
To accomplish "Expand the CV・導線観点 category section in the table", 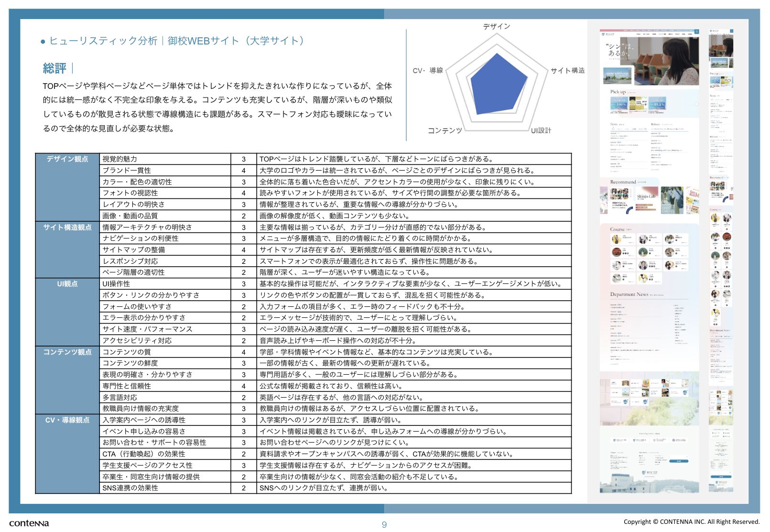I will 67,421.
